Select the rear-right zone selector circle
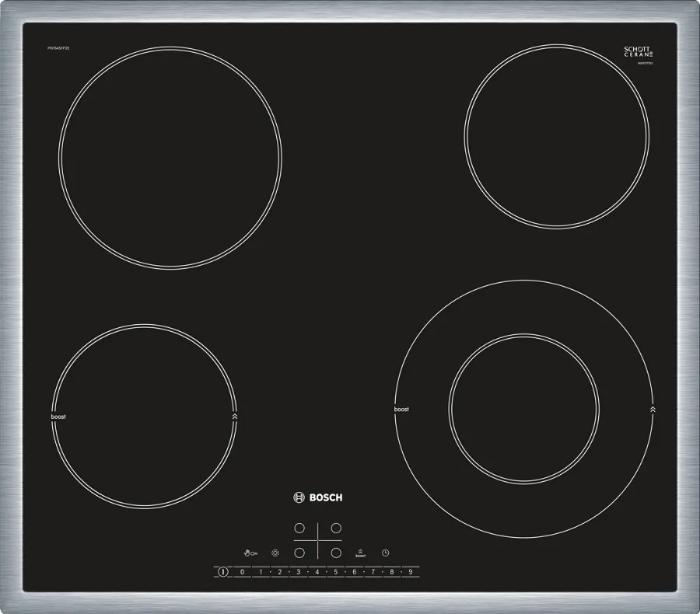Screen dimensions: 700x614 [336, 528]
